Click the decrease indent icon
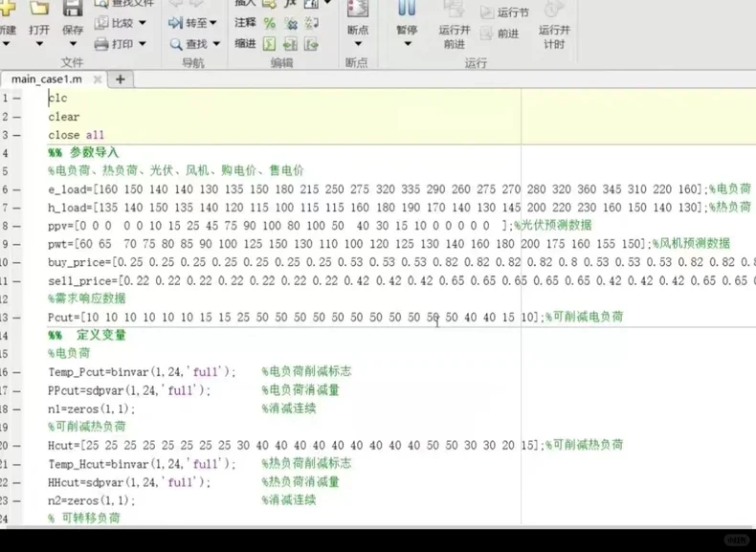The width and height of the screenshot is (756, 552). point(311,44)
